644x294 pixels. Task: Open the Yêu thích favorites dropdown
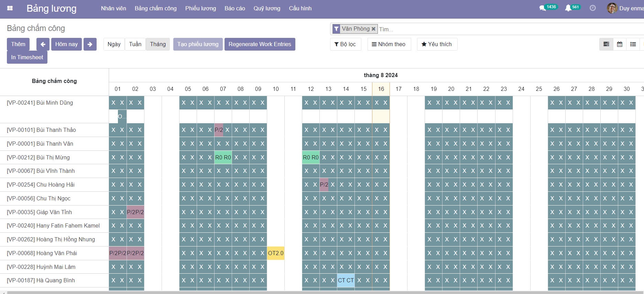tap(437, 44)
